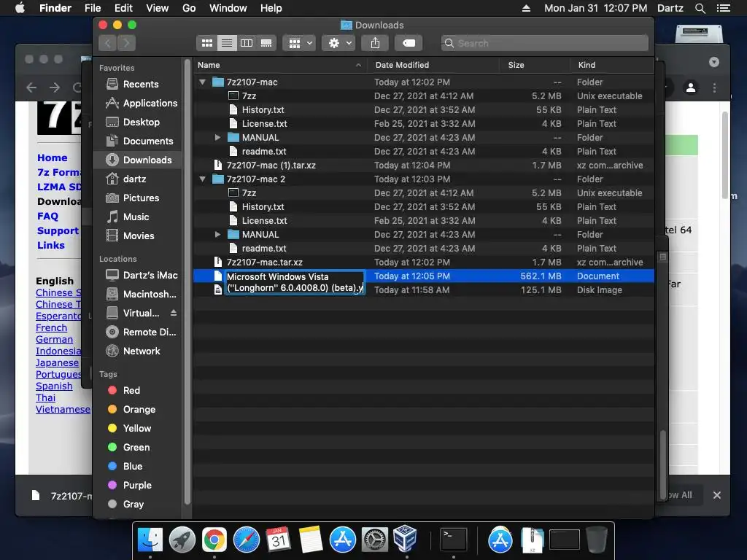747x560 pixels.
Task: Open Recents in the sidebar
Action: tap(141, 85)
